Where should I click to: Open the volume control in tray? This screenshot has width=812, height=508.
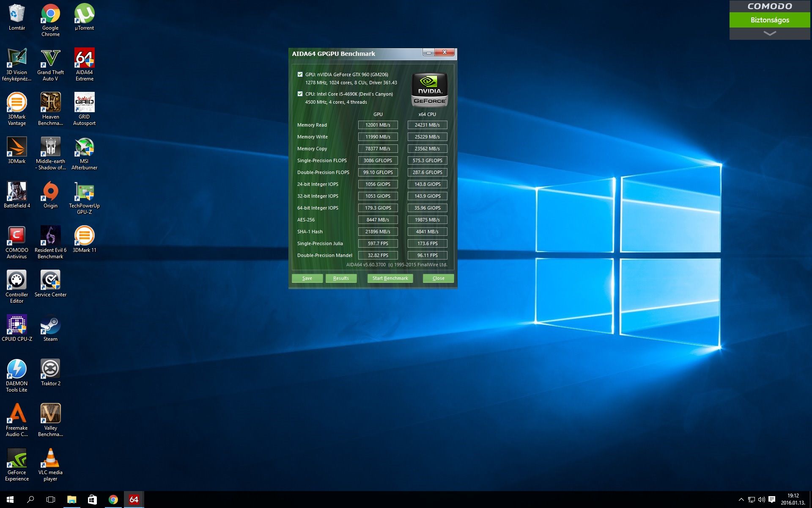point(761,500)
